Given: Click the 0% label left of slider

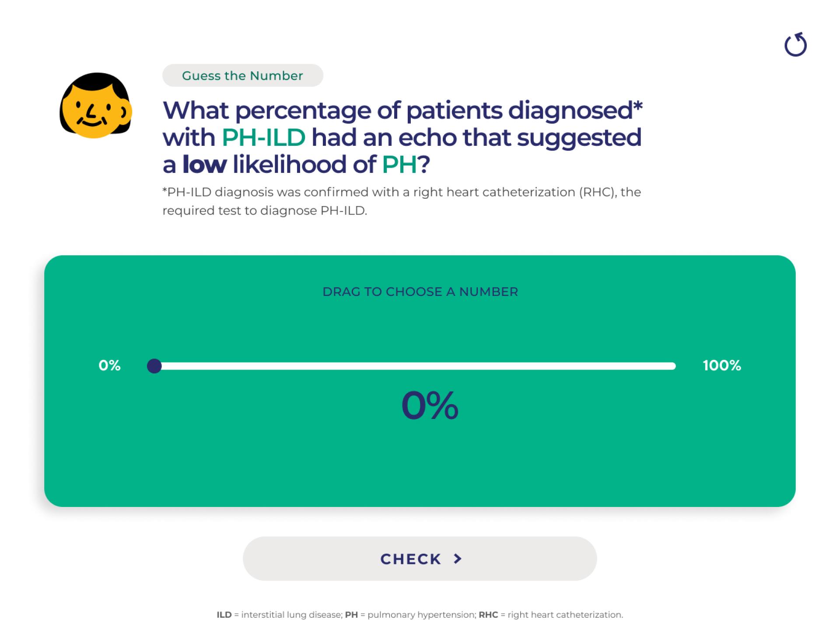Looking at the screenshot, I should (109, 366).
